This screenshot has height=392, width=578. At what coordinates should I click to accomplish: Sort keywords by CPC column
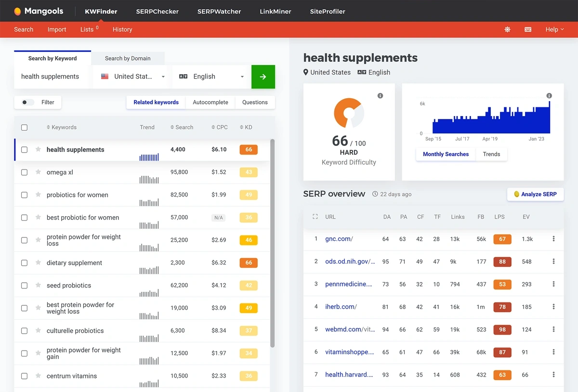[219, 127]
